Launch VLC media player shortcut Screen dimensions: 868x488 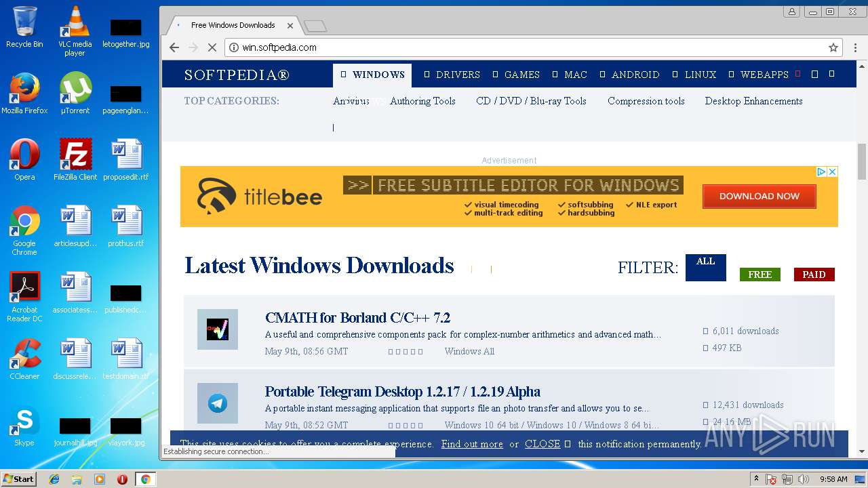coord(75,31)
